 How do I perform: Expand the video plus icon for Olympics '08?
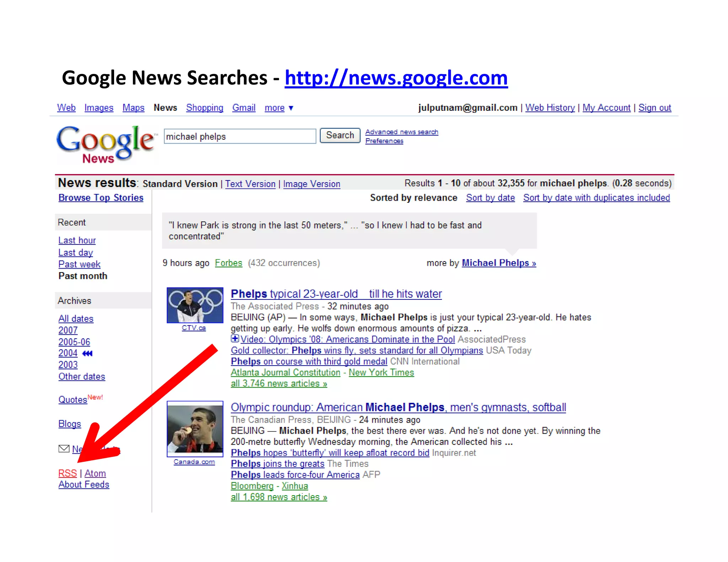coord(235,339)
